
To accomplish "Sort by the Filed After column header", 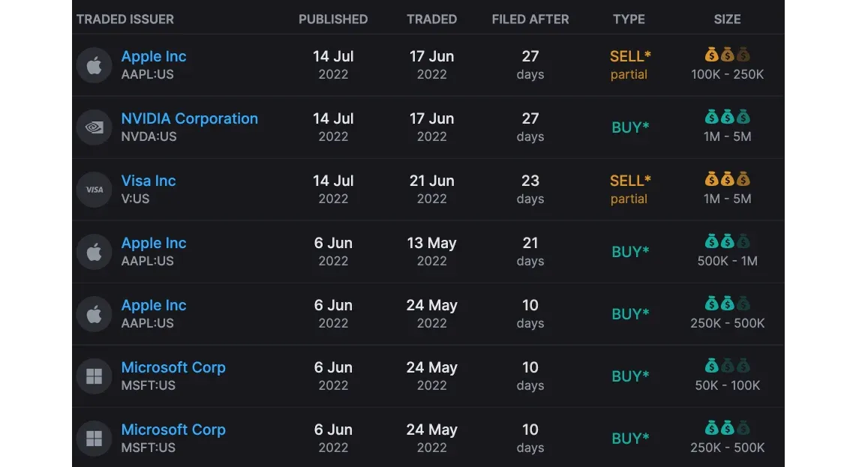I will coord(530,19).
